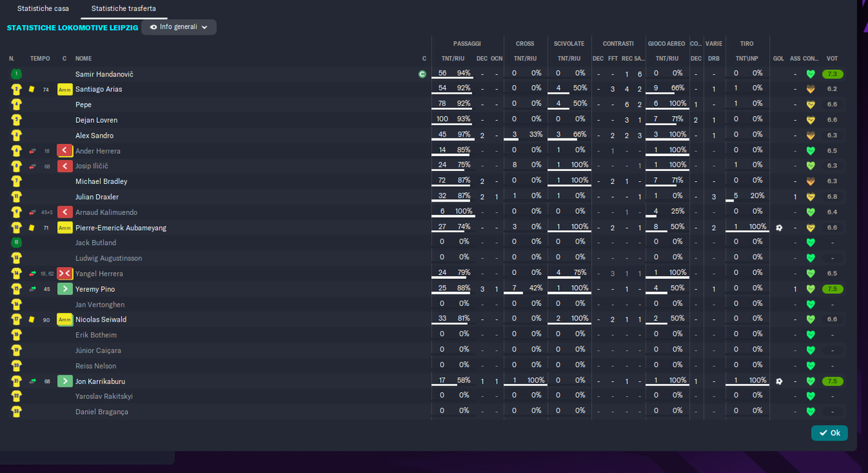Sort by the GOL column header

click(x=778, y=58)
